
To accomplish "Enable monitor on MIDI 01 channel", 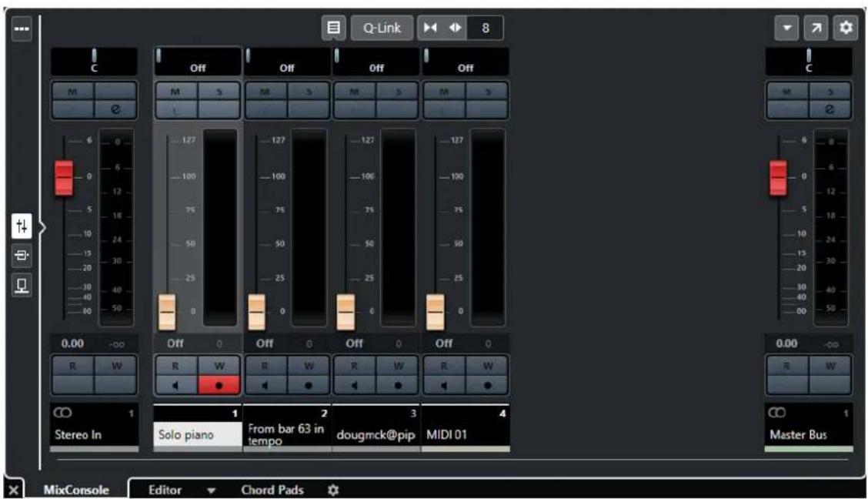I will [x=445, y=385].
